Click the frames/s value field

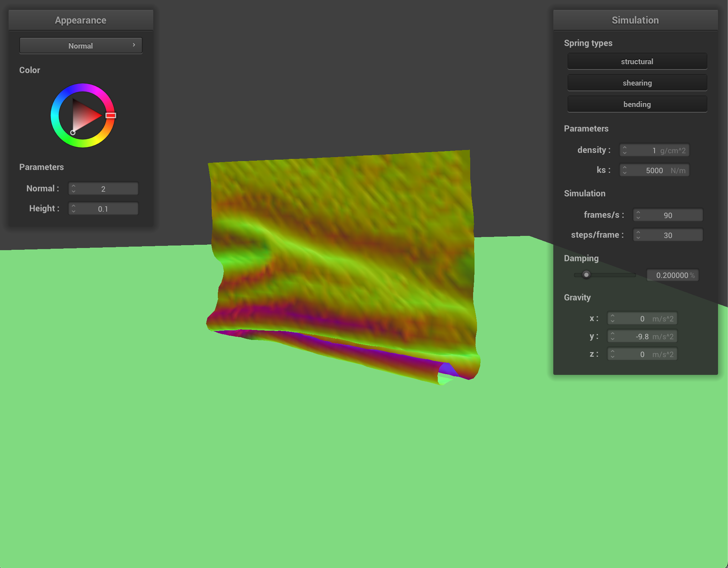668,215
